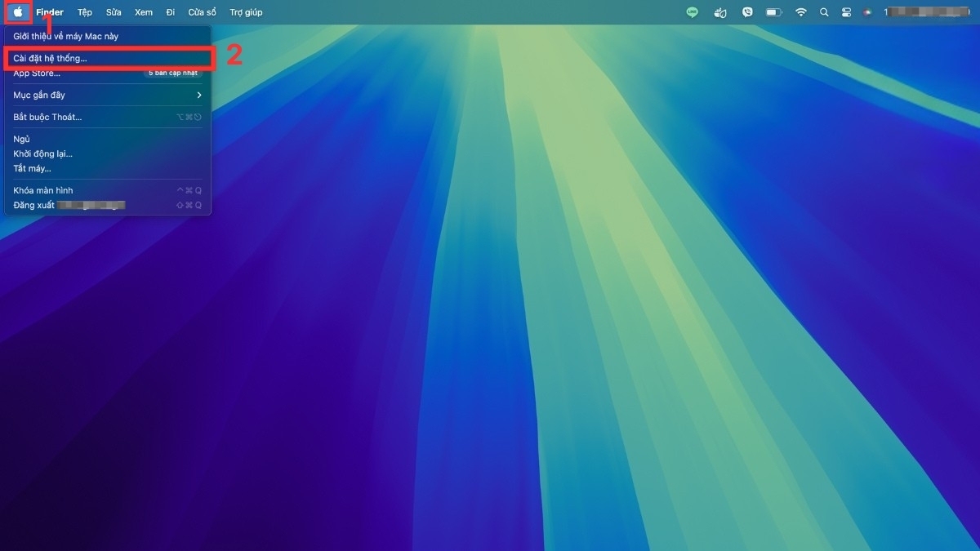Open App Store… from Apple menu

pos(108,73)
